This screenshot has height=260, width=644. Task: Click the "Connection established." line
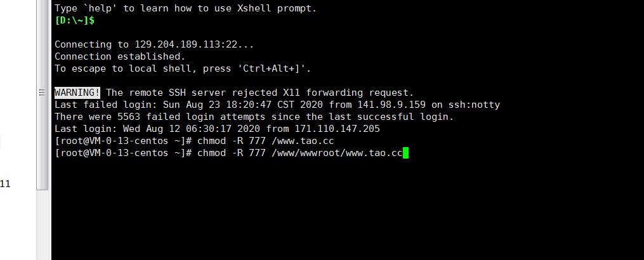(x=120, y=56)
